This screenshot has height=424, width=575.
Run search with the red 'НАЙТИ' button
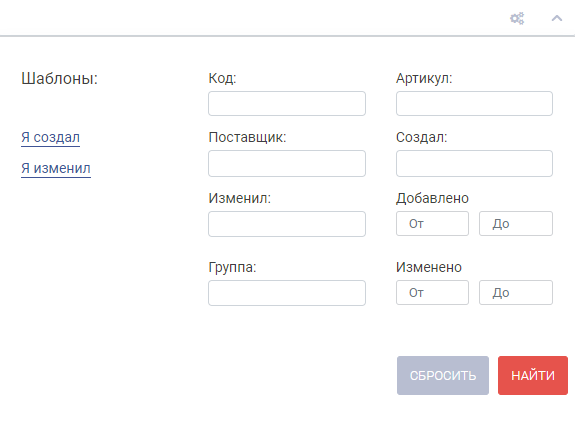[x=533, y=375]
